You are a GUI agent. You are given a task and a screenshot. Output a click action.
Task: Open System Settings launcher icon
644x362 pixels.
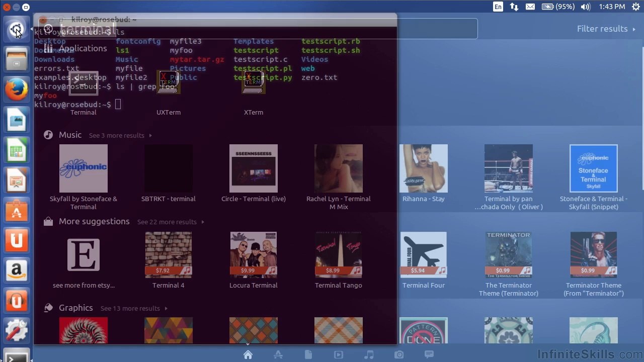[16, 331]
